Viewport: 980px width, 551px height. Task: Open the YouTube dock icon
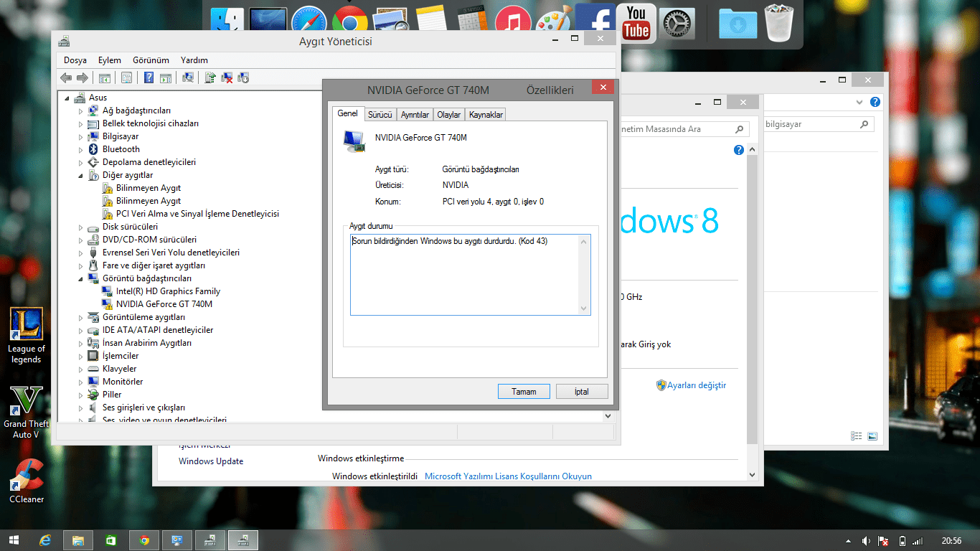[636, 23]
